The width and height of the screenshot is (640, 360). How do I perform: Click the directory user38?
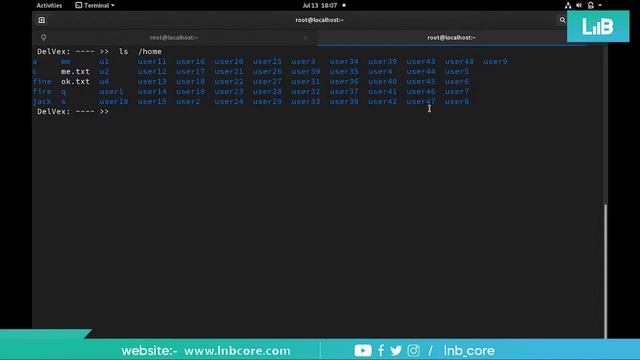pos(344,102)
